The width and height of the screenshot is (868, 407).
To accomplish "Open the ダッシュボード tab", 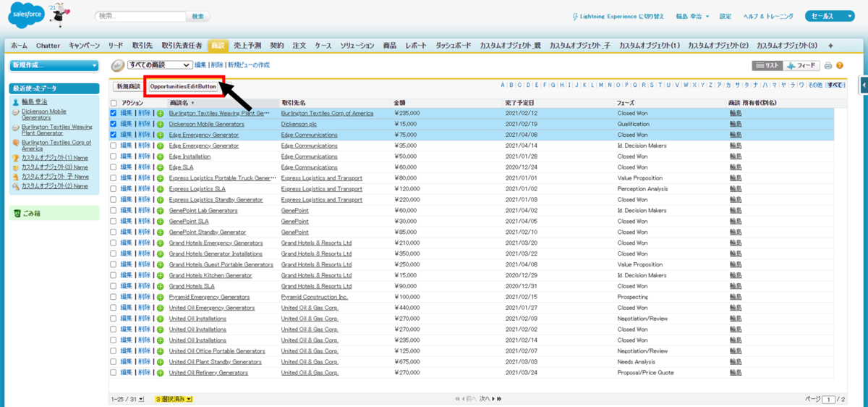I will pos(454,46).
